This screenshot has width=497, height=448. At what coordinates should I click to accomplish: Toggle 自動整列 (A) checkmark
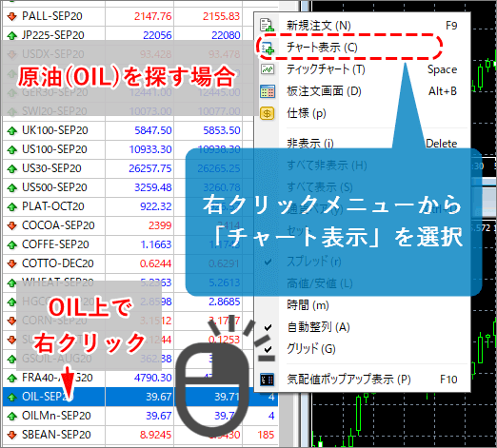(268, 327)
